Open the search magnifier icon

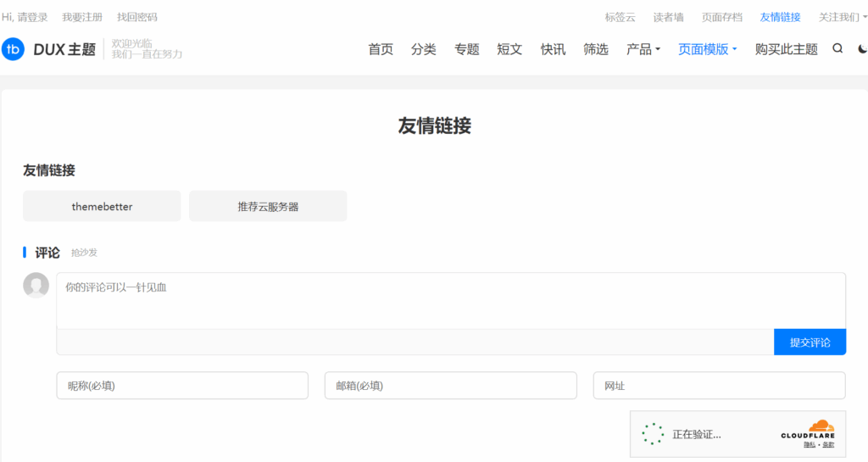837,49
